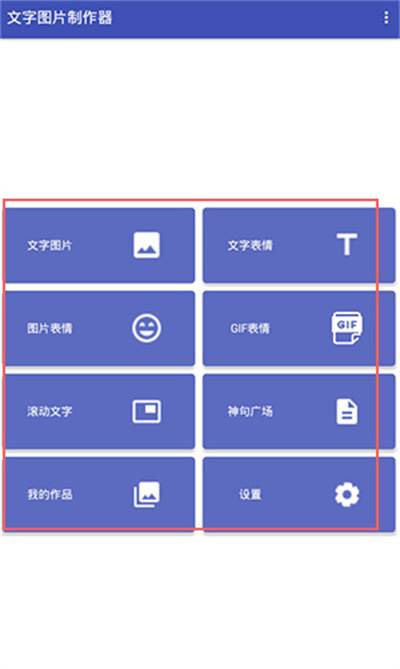Tap the picture icon on 文字图片 tile
The height and width of the screenshot is (669, 400).
click(x=146, y=245)
